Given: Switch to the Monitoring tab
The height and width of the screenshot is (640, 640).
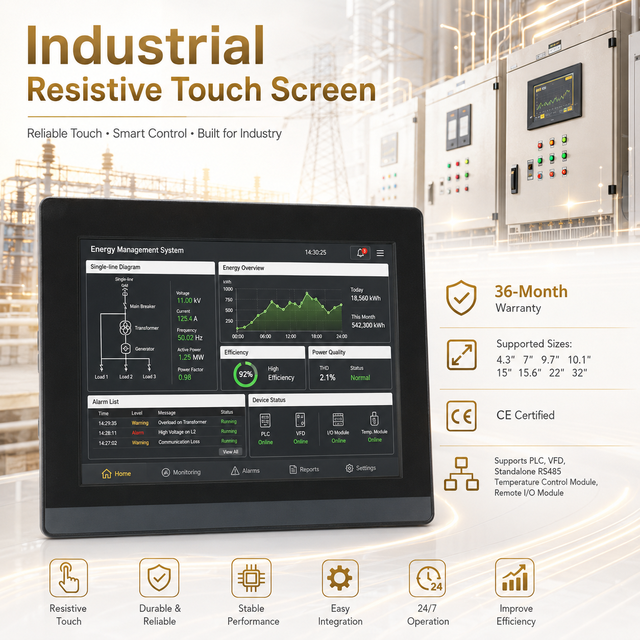Looking at the screenshot, I should tap(181, 472).
